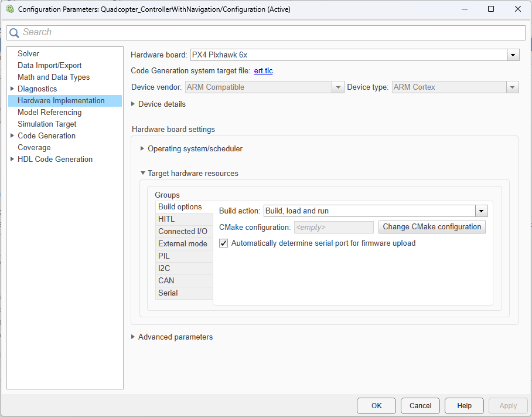This screenshot has width=532, height=417.
Task: Click the Apply button
Action: (508, 406)
